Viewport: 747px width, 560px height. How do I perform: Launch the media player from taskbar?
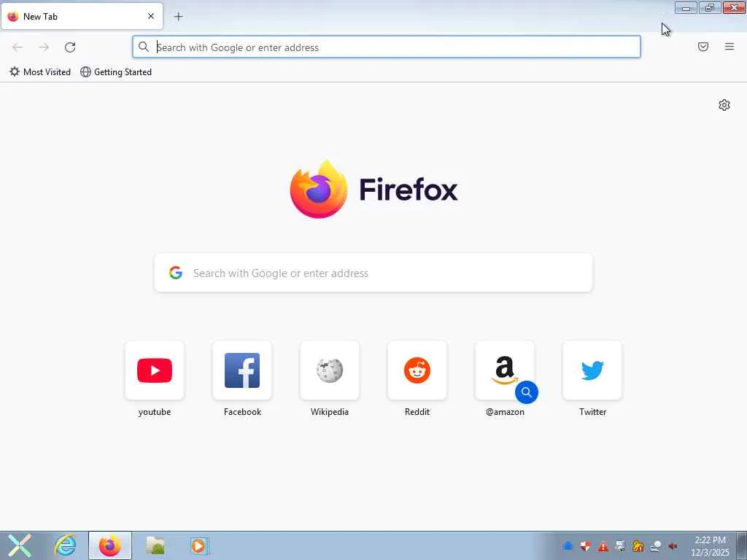pos(198,545)
